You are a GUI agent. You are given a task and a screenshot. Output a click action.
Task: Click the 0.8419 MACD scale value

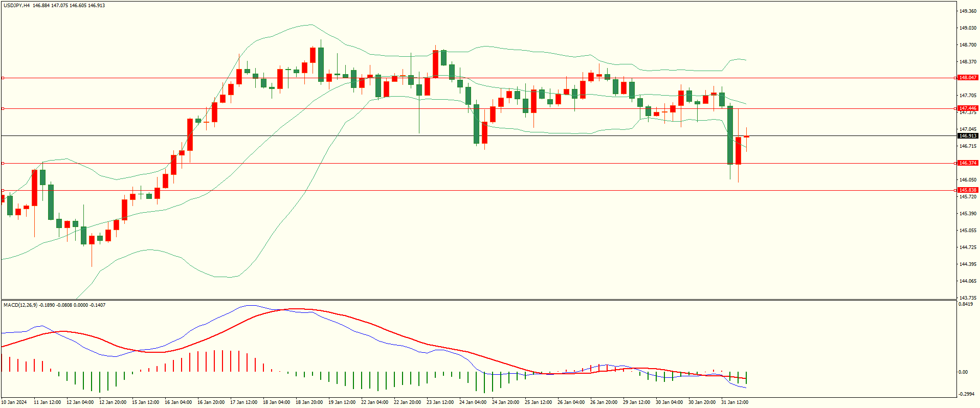[x=966, y=304]
